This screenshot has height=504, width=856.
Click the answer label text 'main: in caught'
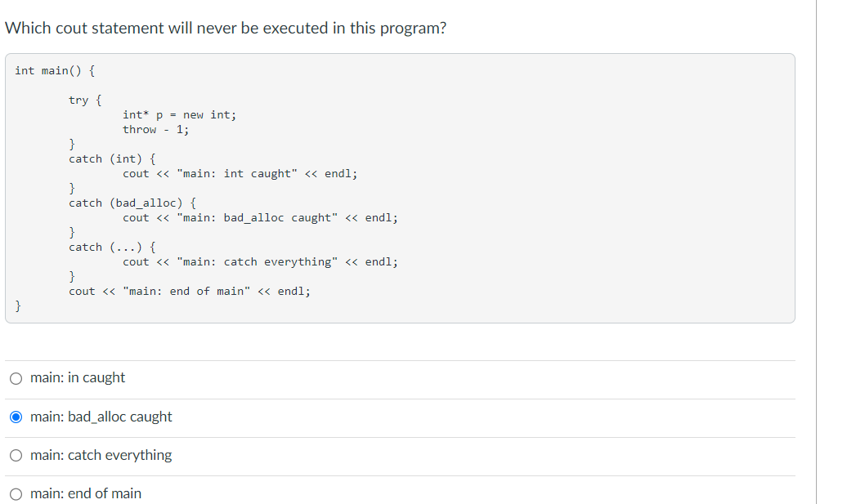77,377
